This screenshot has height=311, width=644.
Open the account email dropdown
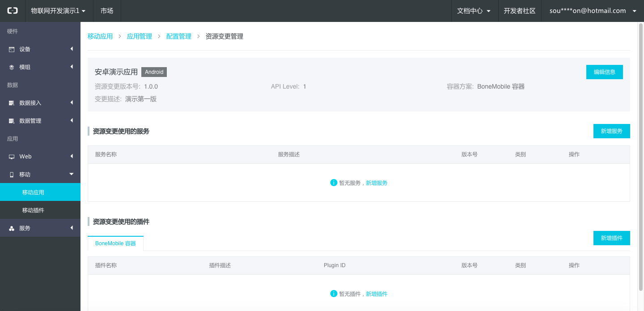coord(593,11)
